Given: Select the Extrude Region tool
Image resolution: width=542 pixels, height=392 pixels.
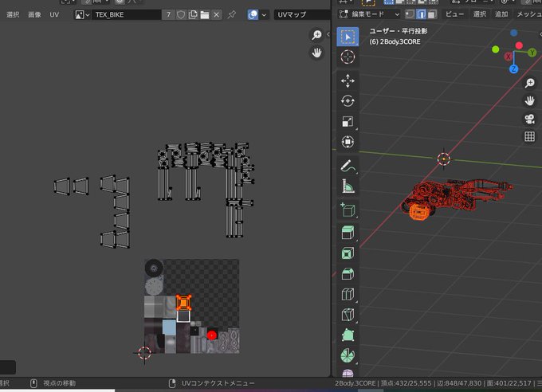Looking at the screenshot, I should pyautogui.click(x=348, y=233).
